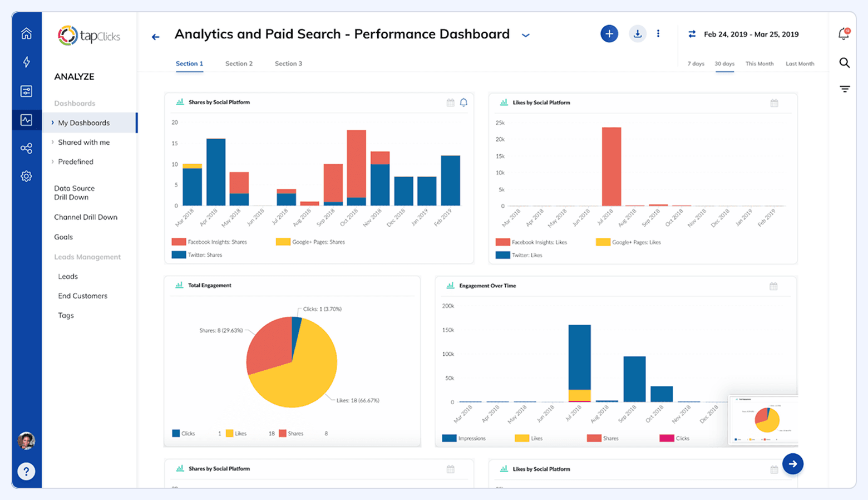Open the Section 3 tab
This screenshot has width=868, height=500.
288,63
